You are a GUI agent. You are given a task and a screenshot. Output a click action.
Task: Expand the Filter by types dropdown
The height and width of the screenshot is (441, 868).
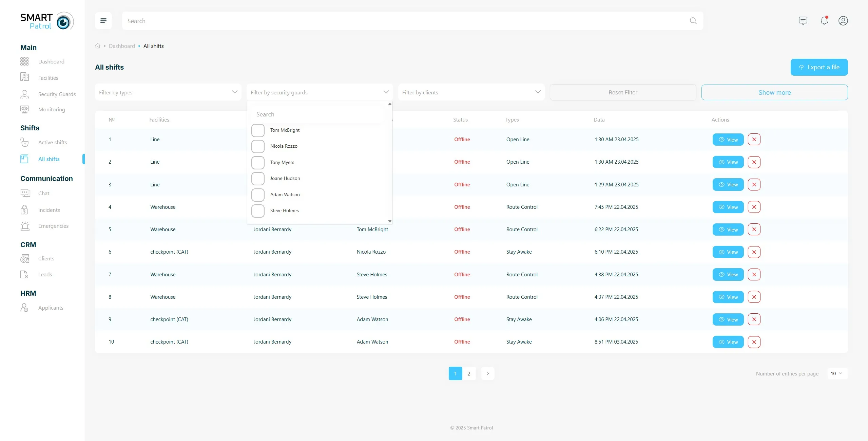pyautogui.click(x=168, y=92)
